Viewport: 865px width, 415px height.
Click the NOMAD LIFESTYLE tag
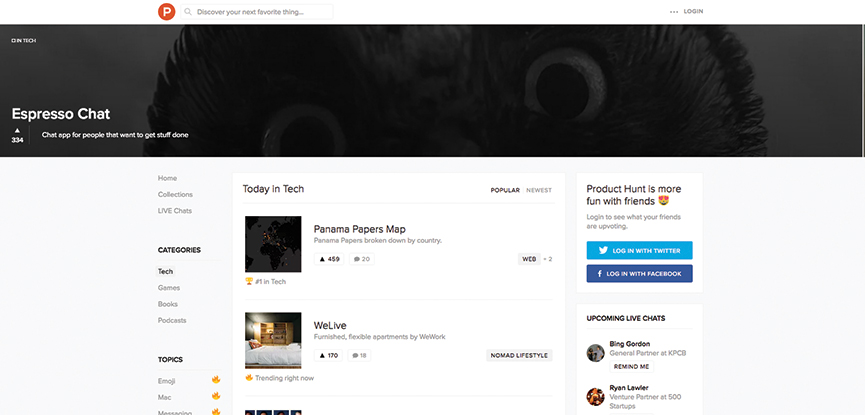click(x=519, y=355)
